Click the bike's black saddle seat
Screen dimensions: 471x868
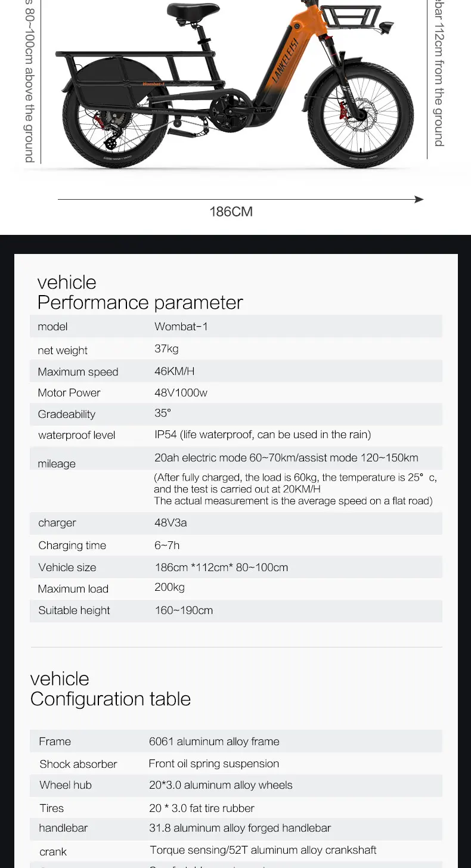coord(192,10)
